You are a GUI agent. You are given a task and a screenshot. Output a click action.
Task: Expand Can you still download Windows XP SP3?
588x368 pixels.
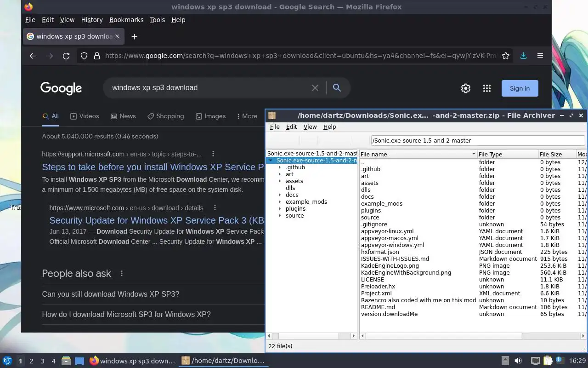(x=153, y=294)
